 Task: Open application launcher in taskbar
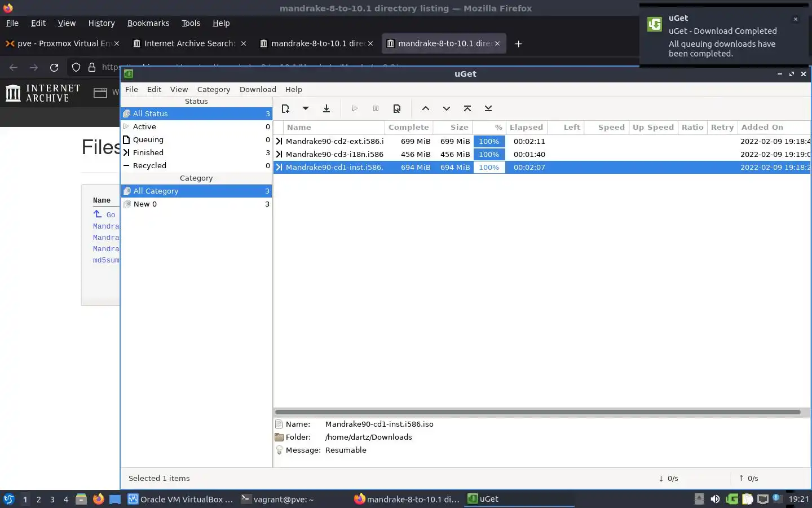(x=9, y=499)
